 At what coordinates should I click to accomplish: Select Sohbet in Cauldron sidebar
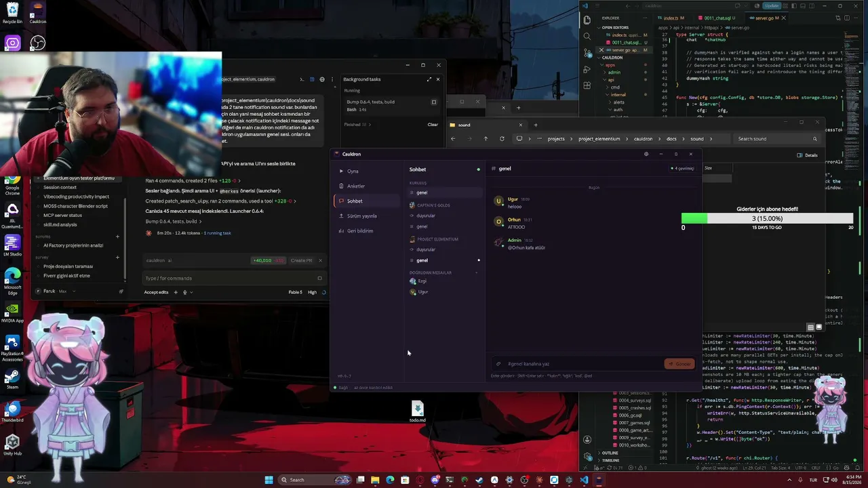coord(366,201)
